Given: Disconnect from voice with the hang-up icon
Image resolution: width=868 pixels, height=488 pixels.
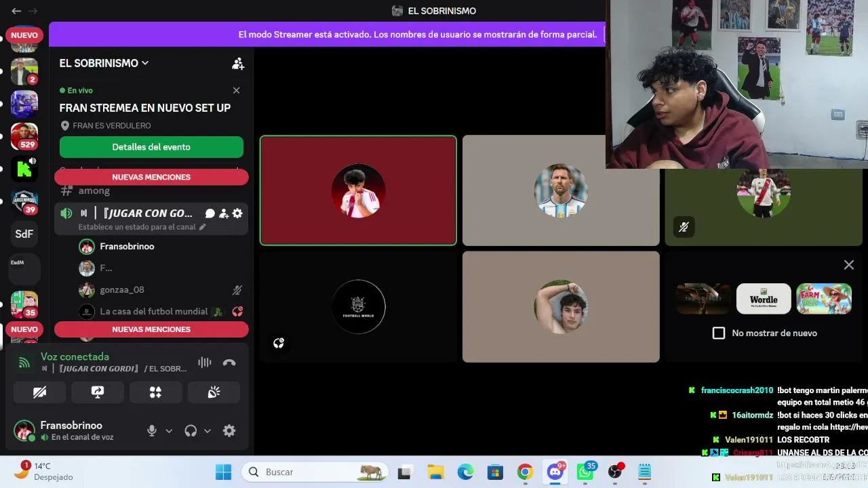Looking at the screenshot, I should tap(229, 363).
